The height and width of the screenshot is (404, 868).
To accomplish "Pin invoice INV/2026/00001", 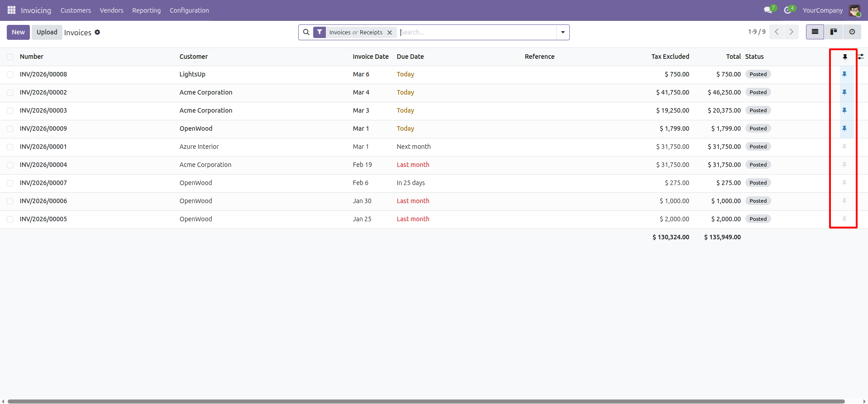I will coord(844,147).
